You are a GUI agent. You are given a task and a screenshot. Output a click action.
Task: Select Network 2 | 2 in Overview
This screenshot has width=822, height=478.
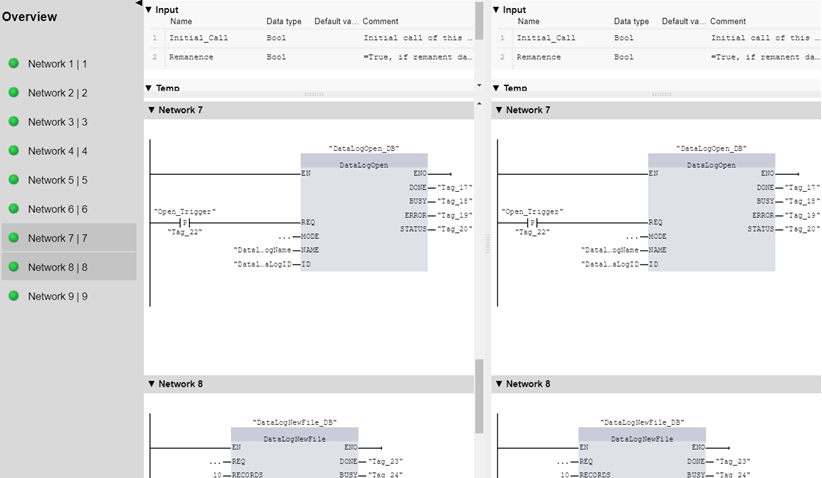pos(69,93)
